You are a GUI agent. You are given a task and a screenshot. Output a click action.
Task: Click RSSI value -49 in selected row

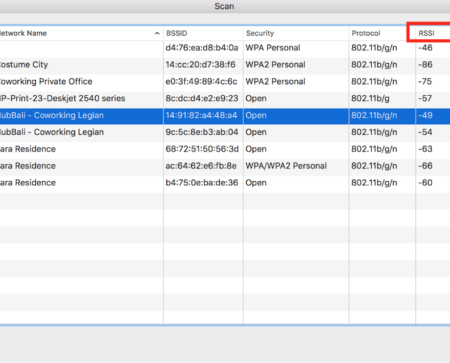point(425,115)
